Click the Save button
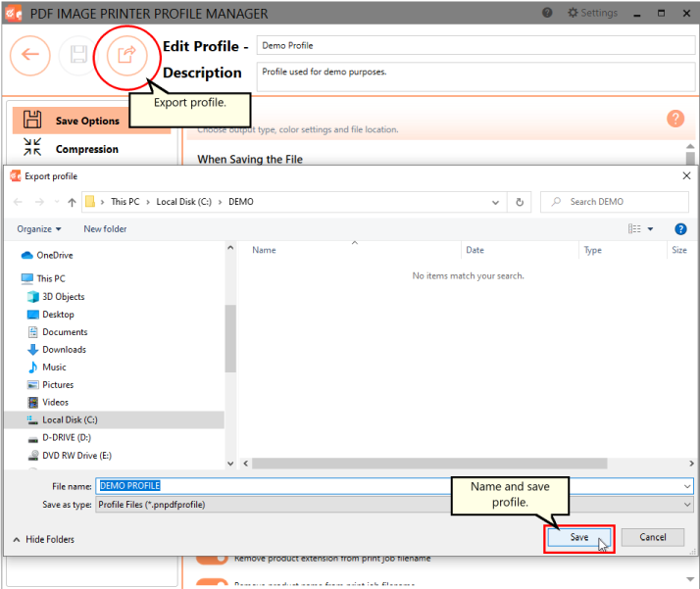 tap(579, 538)
